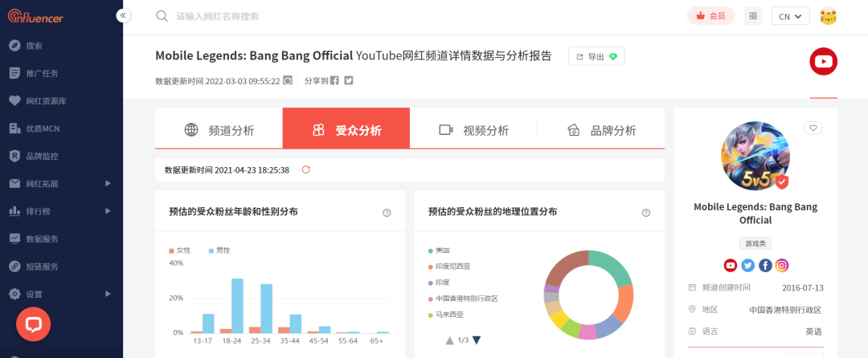Click help icon for 年龄和性别分布 chart

tap(387, 213)
